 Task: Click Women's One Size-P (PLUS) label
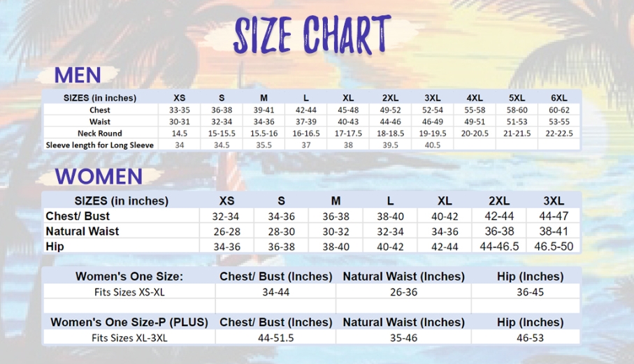click(x=129, y=322)
